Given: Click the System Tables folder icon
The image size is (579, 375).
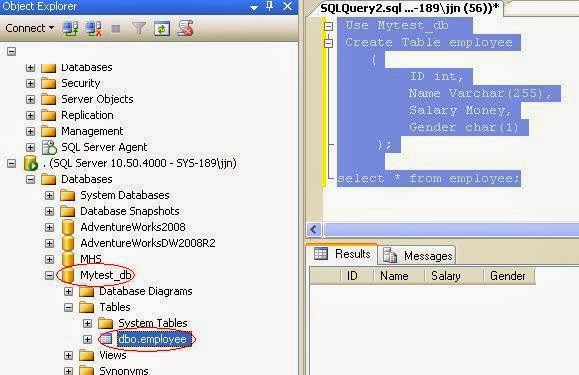Looking at the screenshot, I should 106,323.
